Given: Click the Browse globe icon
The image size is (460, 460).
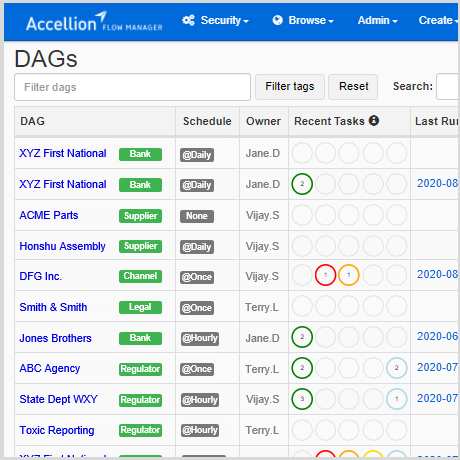Looking at the screenshot, I should click(277, 20).
